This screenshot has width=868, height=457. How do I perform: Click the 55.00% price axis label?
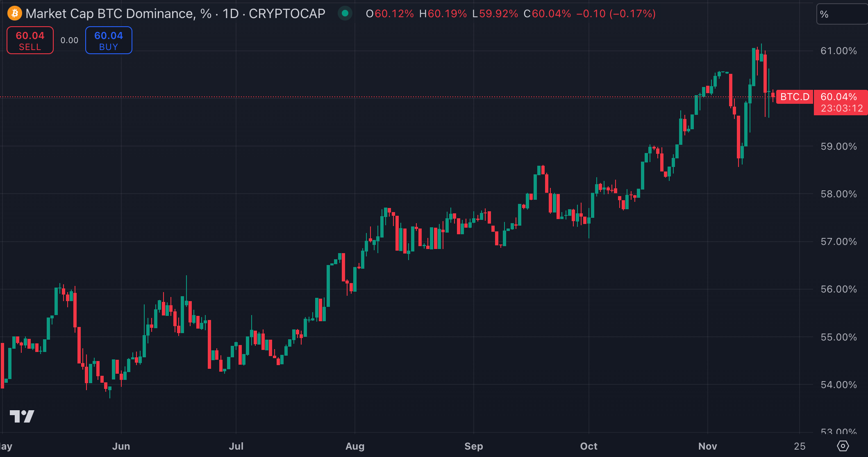coord(838,337)
